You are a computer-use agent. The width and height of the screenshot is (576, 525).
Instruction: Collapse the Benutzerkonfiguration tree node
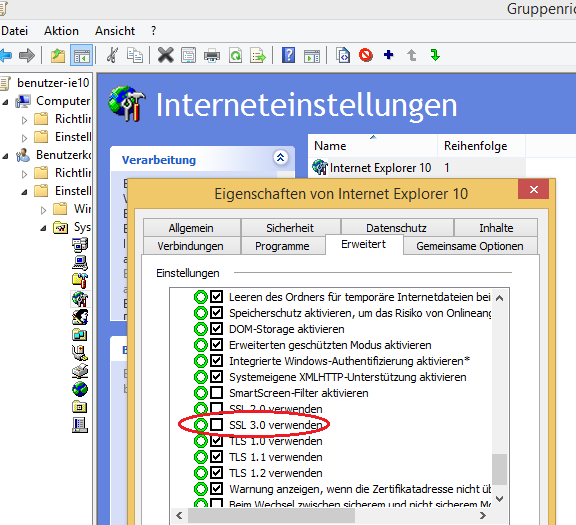click(x=5, y=156)
